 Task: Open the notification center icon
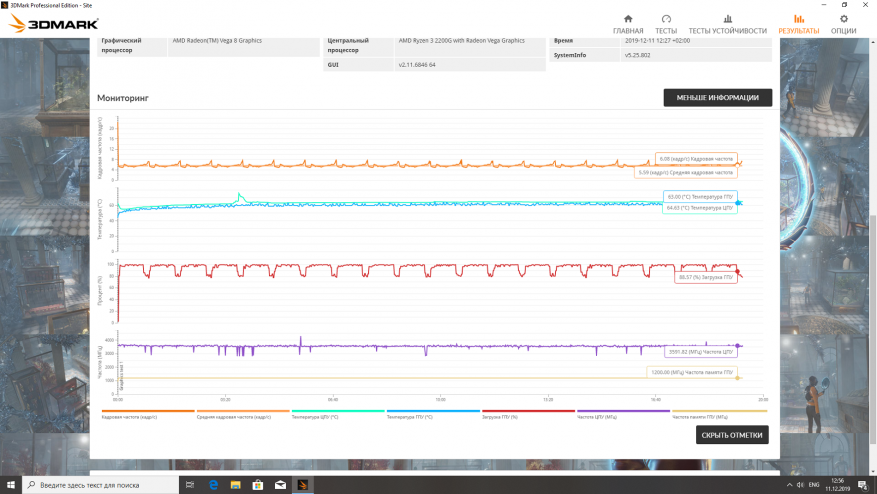863,485
